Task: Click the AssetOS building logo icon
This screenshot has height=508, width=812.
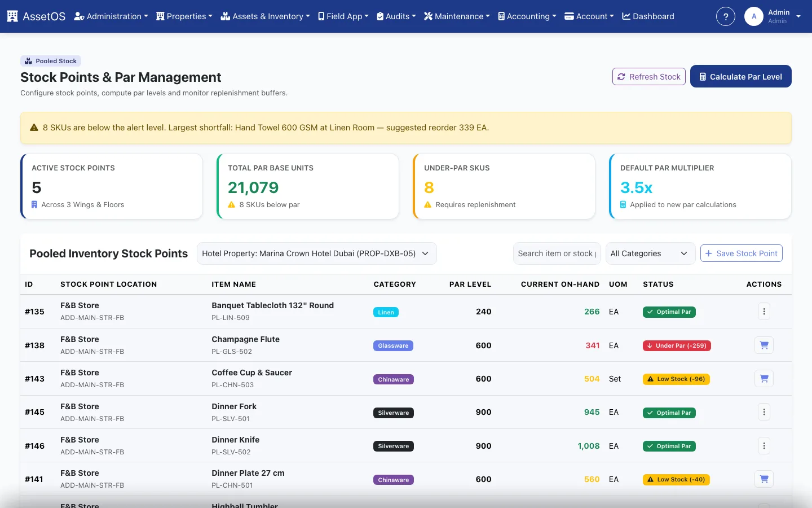Action: pos(12,16)
